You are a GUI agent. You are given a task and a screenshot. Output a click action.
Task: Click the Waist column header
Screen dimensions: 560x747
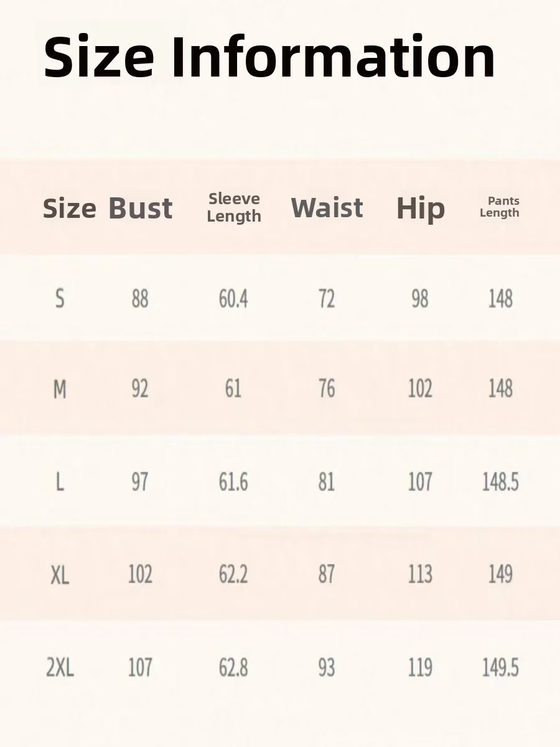pyautogui.click(x=327, y=208)
